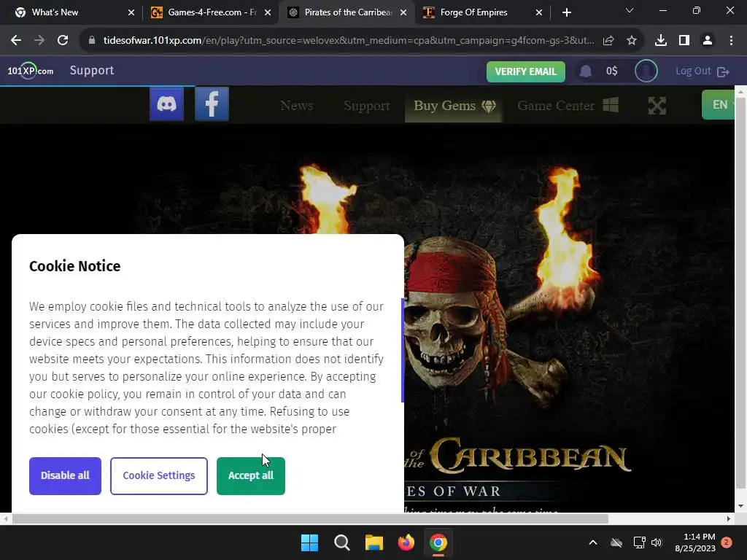This screenshot has height=560, width=747.
Task: Open taskbar clock and date
Action: (695, 542)
